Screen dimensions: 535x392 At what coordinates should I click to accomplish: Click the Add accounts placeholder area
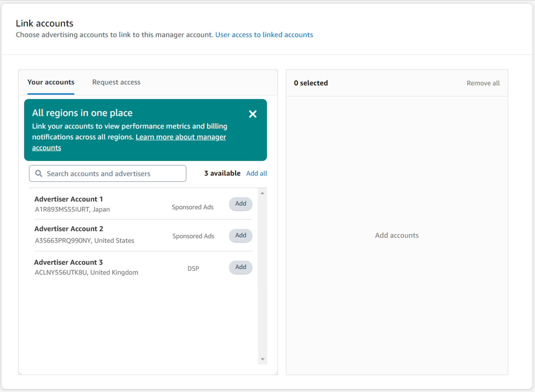click(x=397, y=235)
